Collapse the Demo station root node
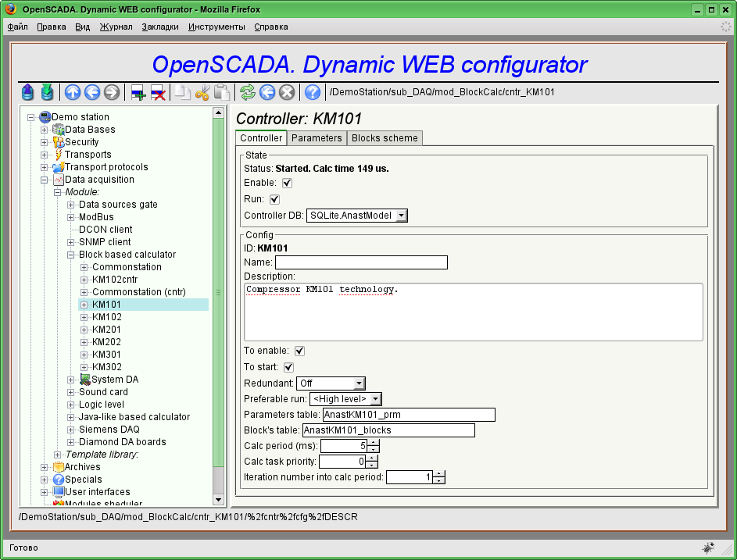Image resolution: width=737 pixels, height=560 pixels. click(x=30, y=117)
